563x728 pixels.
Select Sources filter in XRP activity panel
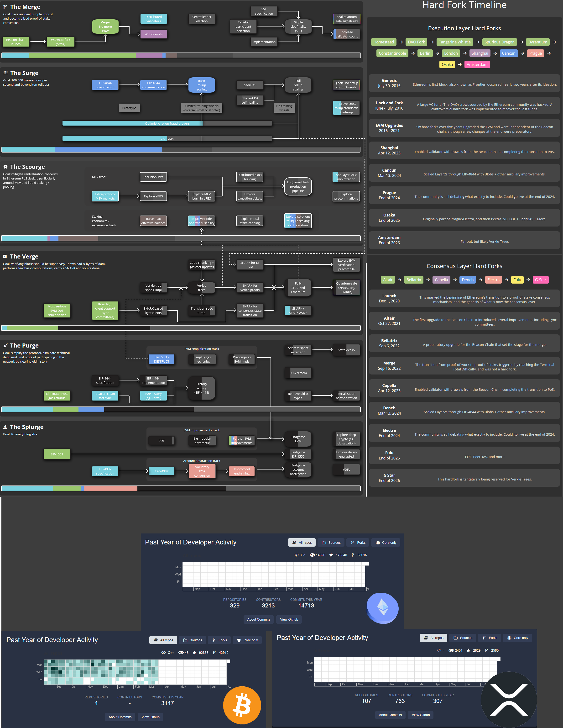(463, 638)
